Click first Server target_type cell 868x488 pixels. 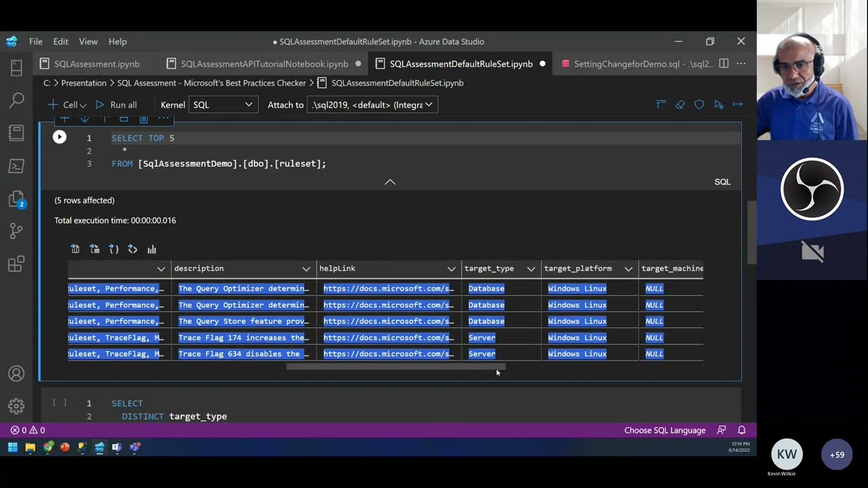click(x=501, y=338)
